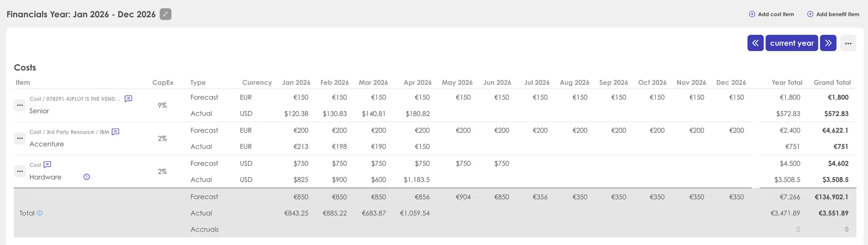This screenshot has width=868, height=245.
Task: Click the Currency column header
Action: 257,83
